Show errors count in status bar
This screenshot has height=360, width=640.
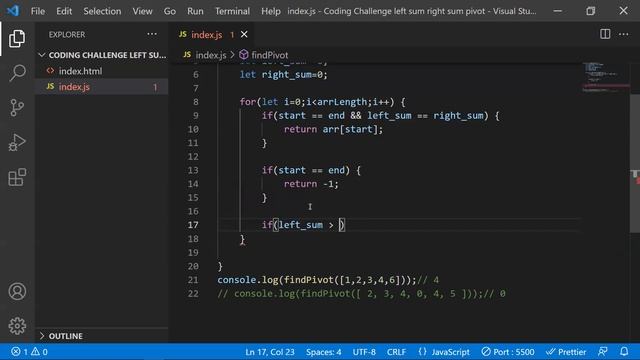(x=20, y=351)
